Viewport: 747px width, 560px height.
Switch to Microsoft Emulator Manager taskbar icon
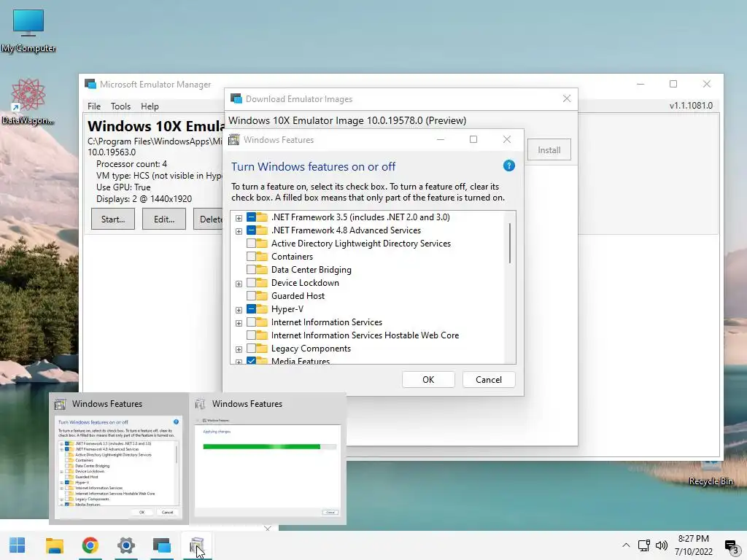161,545
